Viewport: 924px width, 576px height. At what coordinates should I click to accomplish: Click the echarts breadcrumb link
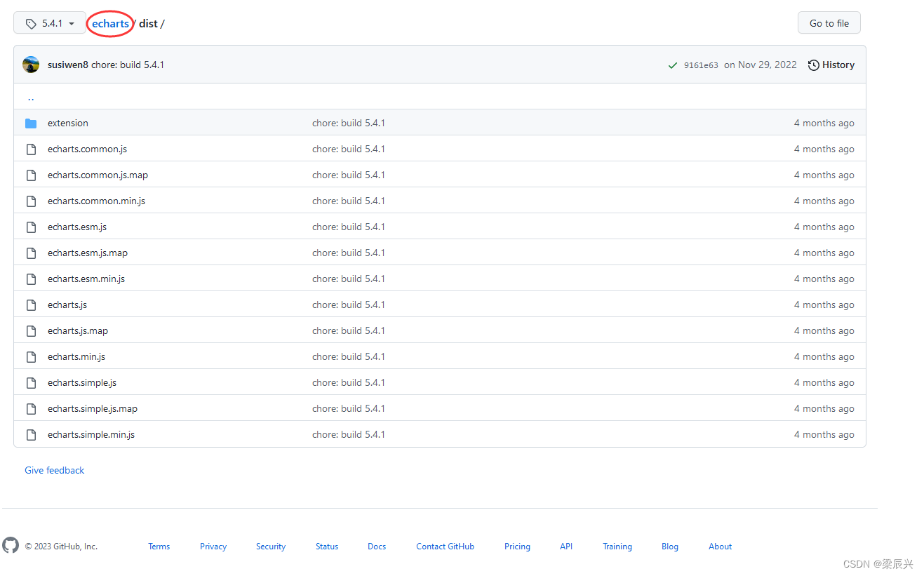click(x=110, y=23)
